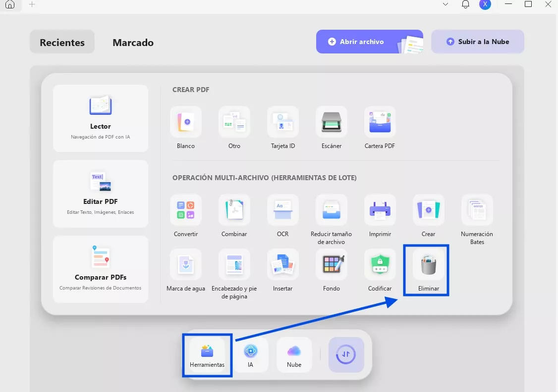Open the Lector card
The width and height of the screenshot is (558, 392).
pos(101,118)
